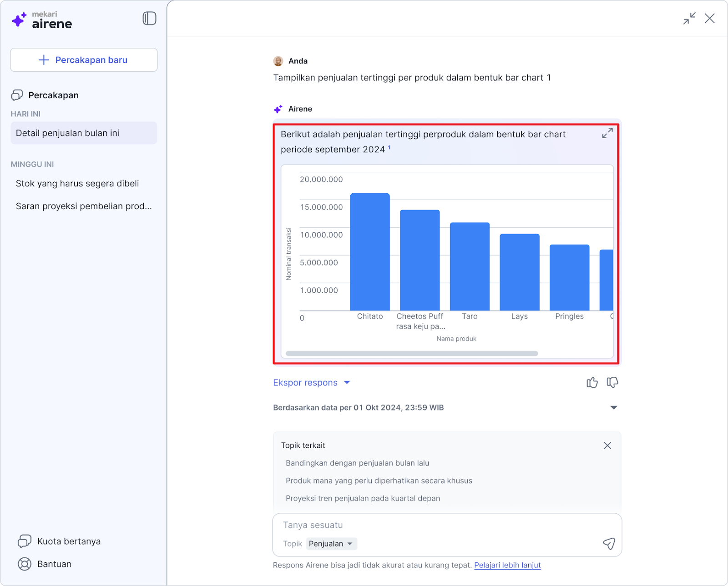The width and height of the screenshot is (728, 586).
Task: Start a new conversation with Percakapan baru
Action: (84, 60)
